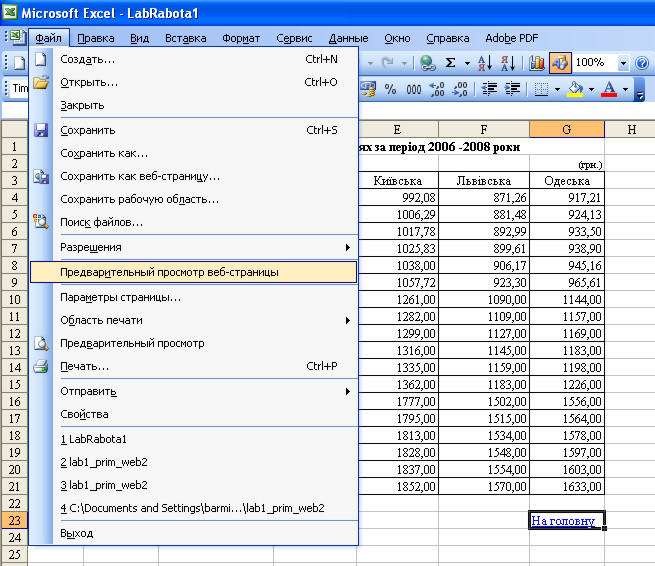Viewport: 655px width, 566px height.
Task: Open the Font color dropdown arrow
Action: point(625,89)
